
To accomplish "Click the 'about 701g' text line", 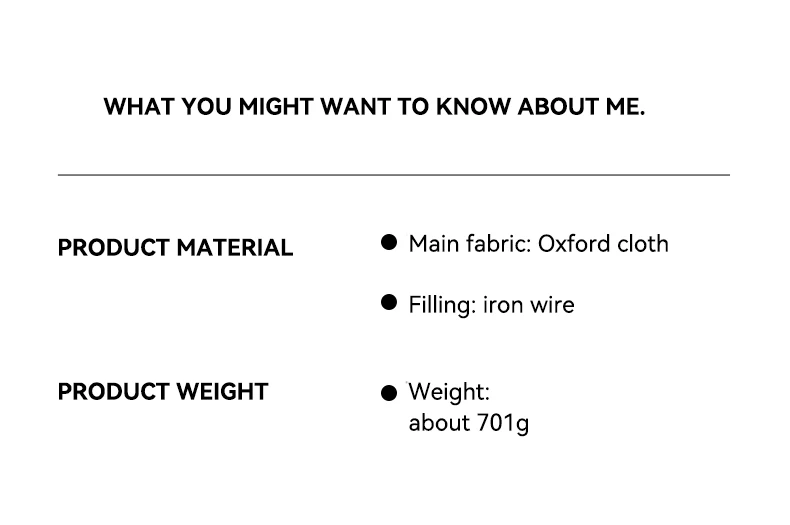I will tap(469, 423).
